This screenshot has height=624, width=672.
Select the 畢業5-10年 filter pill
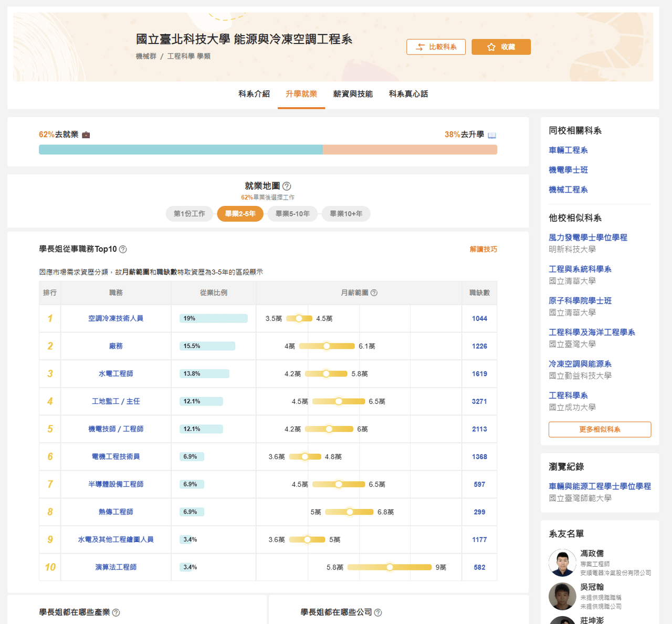pyautogui.click(x=292, y=214)
